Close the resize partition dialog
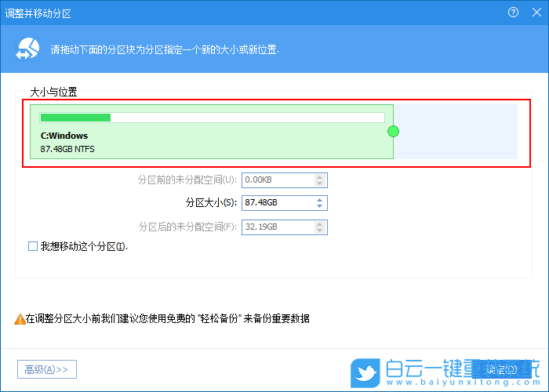 click(x=535, y=13)
